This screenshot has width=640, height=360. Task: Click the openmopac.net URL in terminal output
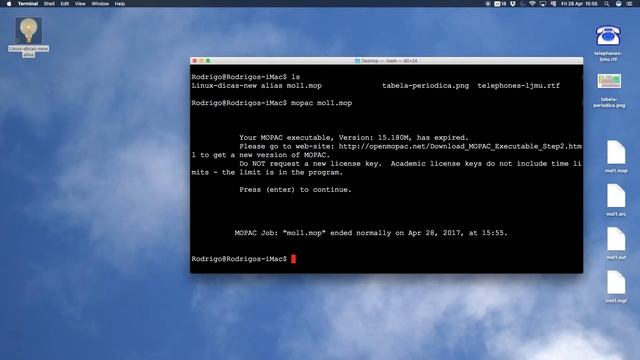pyautogui.click(x=460, y=146)
